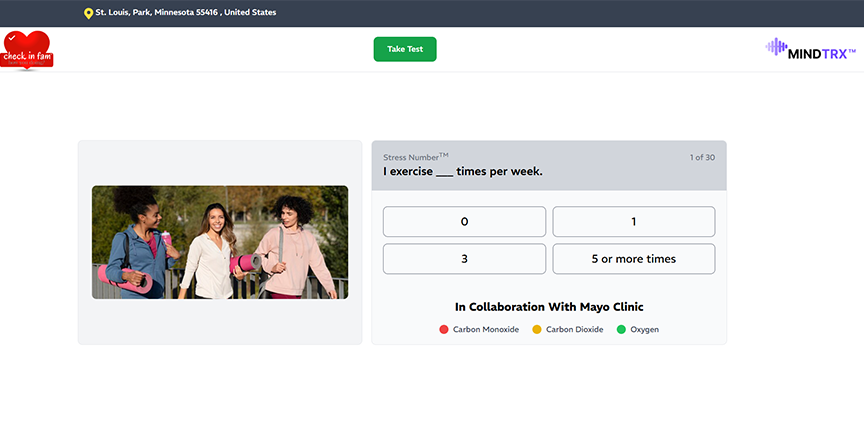
Task: Pick answer option 3
Action: (x=464, y=259)
